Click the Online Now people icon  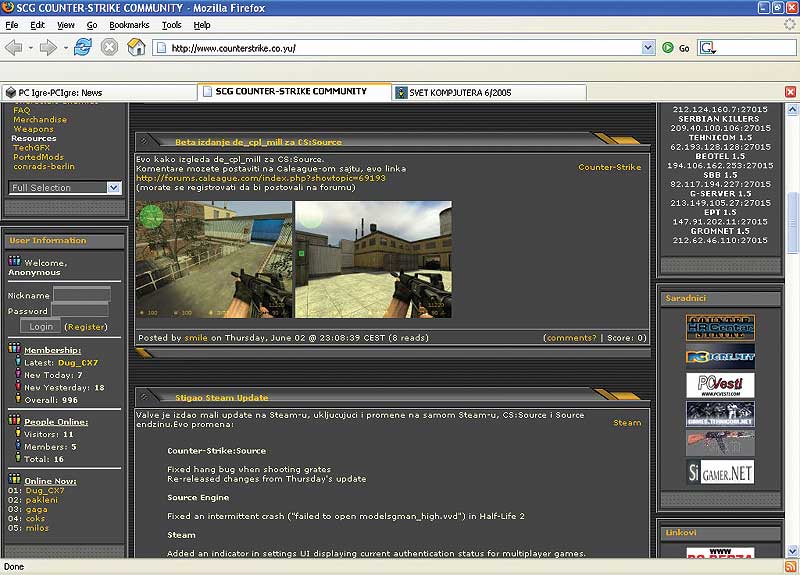[14, 479]
